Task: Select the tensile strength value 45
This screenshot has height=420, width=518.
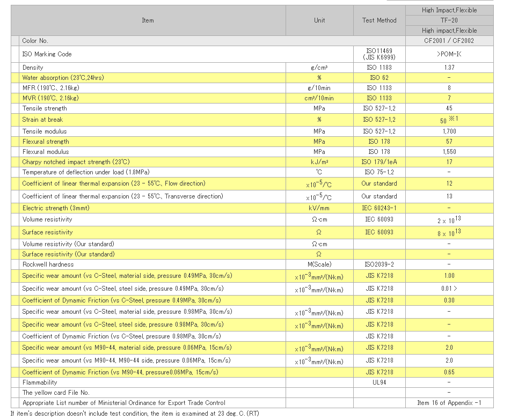Action: pyautogui.click(x=449, y=109)
